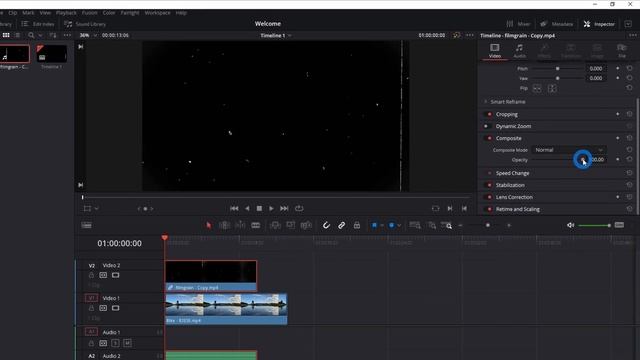Adjust the Opacity slider handle
Image resolution: width=640 pixels, height=360 pixels.
tap(582, 160)
